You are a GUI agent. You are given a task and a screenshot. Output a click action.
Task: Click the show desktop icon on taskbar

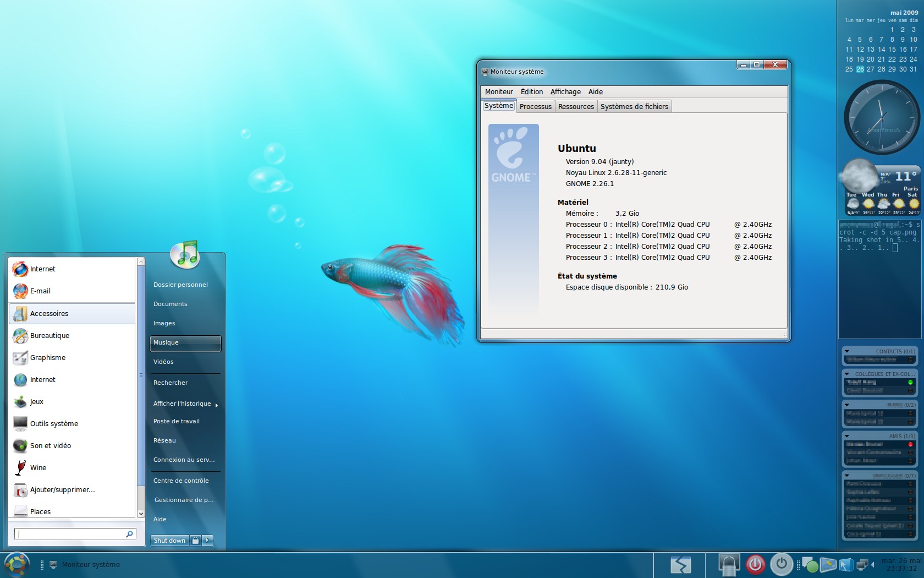pyautogui.click(x=680, y=565)
